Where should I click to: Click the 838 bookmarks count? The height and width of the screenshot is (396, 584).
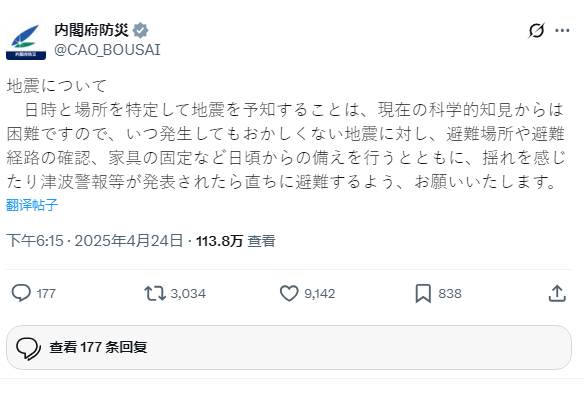(450, 294)
